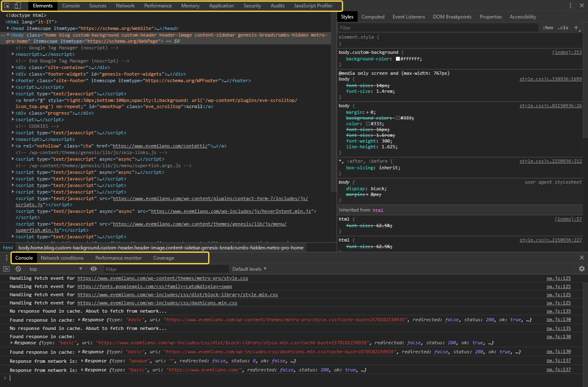Open the Performance tab
This screenshot has width=588, height=387.
click(158, 6)
